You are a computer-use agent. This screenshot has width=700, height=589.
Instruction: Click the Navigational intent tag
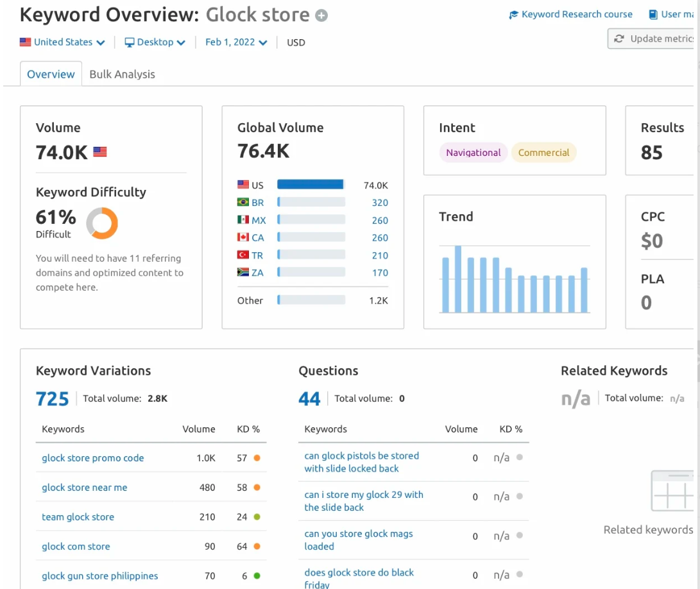pyautogui.click(x=474, y=153)
